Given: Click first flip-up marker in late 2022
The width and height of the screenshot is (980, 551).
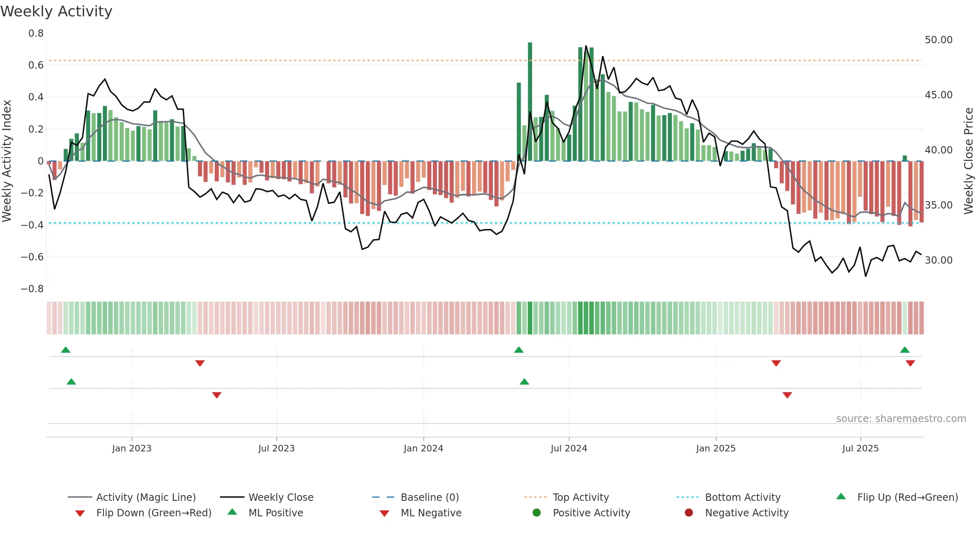Looking at the screenshot, I should click(66, 350).
